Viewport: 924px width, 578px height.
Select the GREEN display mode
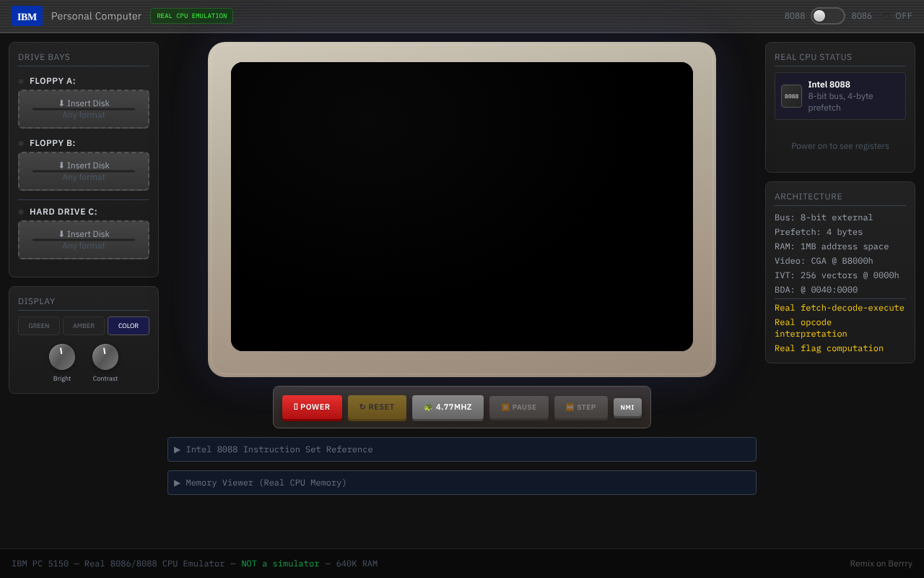point(38,325)
